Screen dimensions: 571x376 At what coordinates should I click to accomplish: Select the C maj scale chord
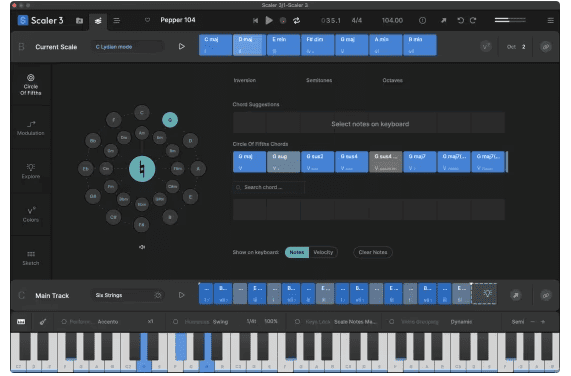pyautogui.click(x=215, y=45)
